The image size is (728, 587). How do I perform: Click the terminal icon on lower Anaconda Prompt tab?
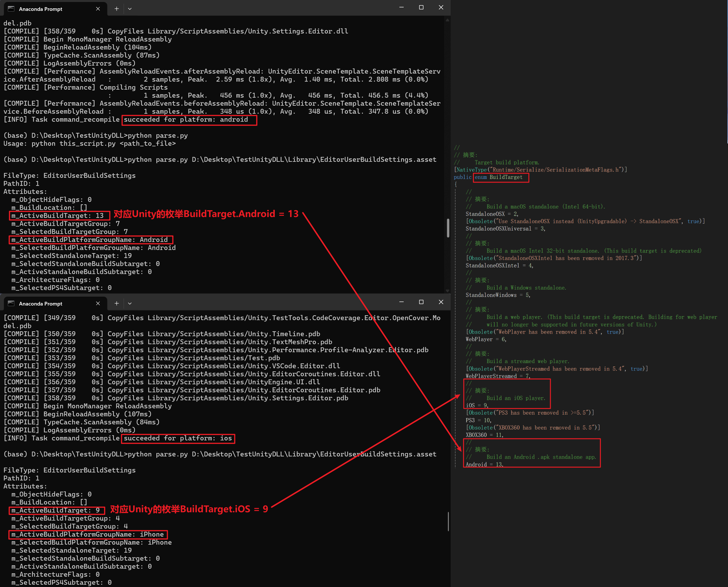click(11, 303)
